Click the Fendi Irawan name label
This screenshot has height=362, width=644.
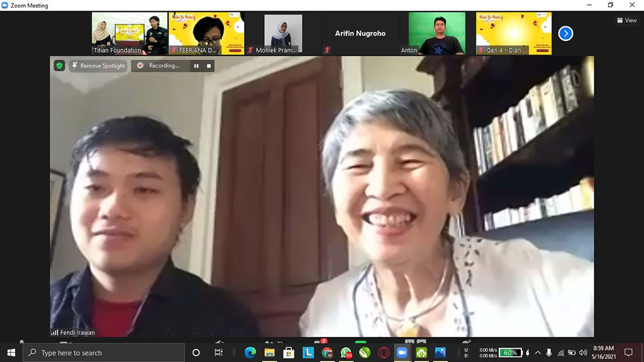(x=77, y=332)
